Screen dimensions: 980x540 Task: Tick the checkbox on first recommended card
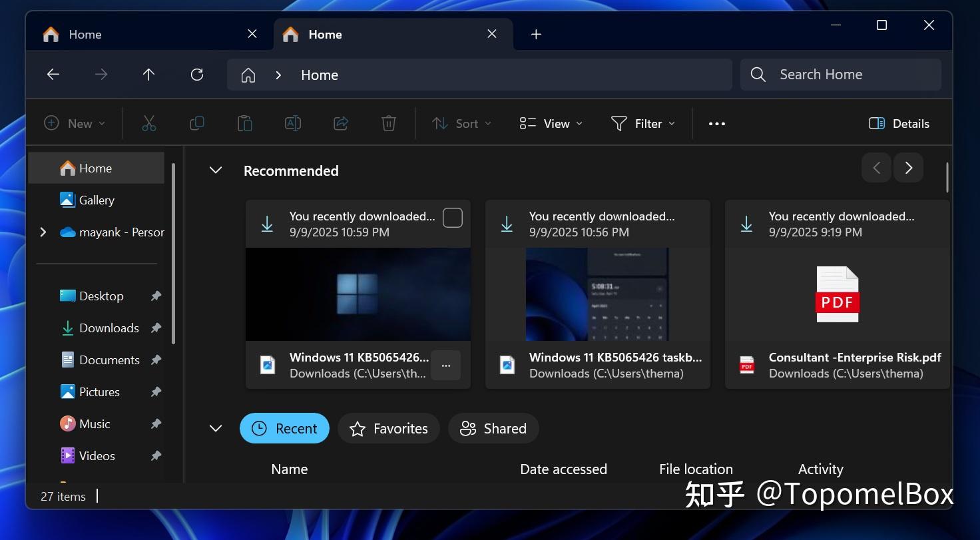coord(453,218)
